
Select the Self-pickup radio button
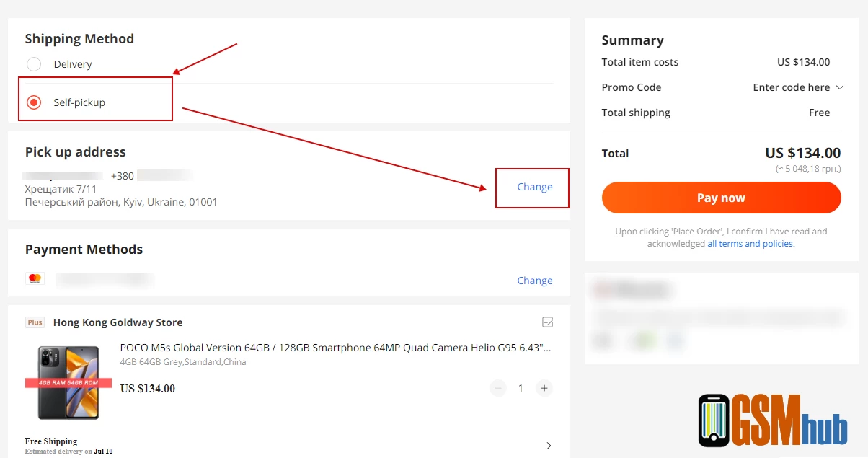(x=34, y=102)
